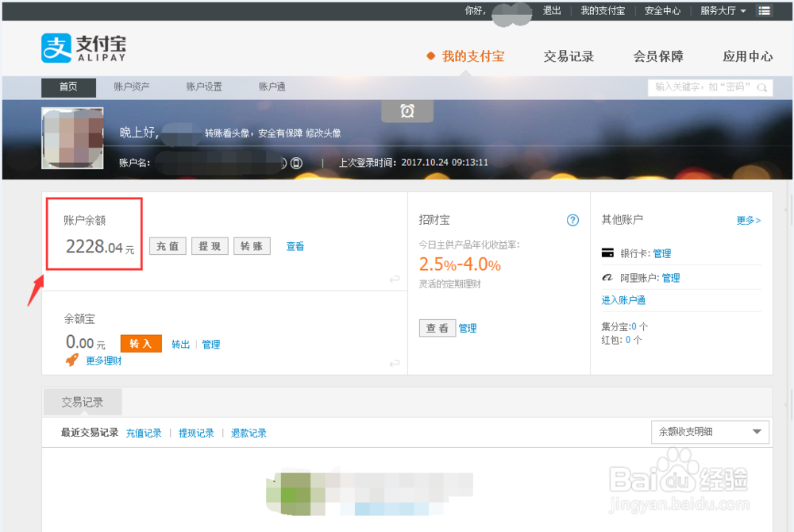The image size is (794, 532).
Task: Flip the 余额宝 card arrow
Action: coord(395,363)
